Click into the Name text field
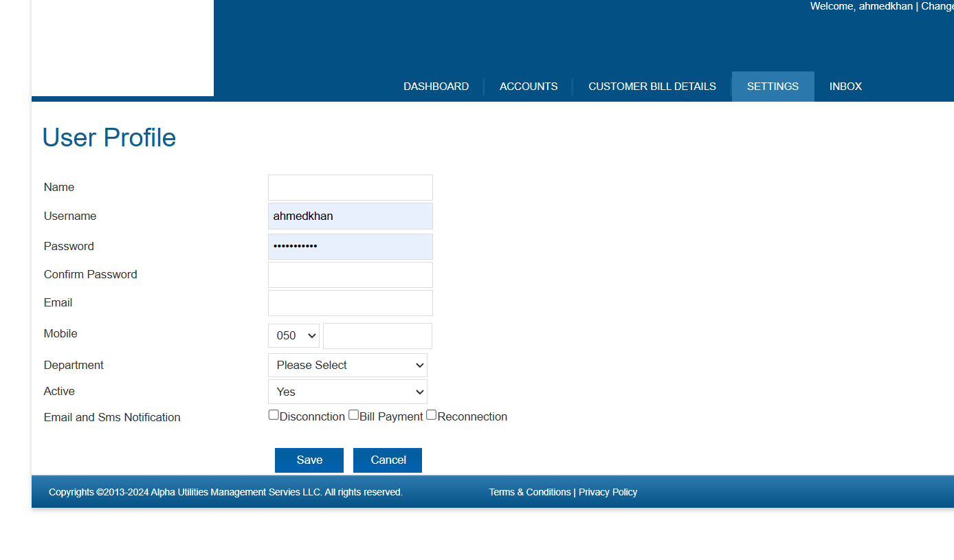 coord(351,188)
